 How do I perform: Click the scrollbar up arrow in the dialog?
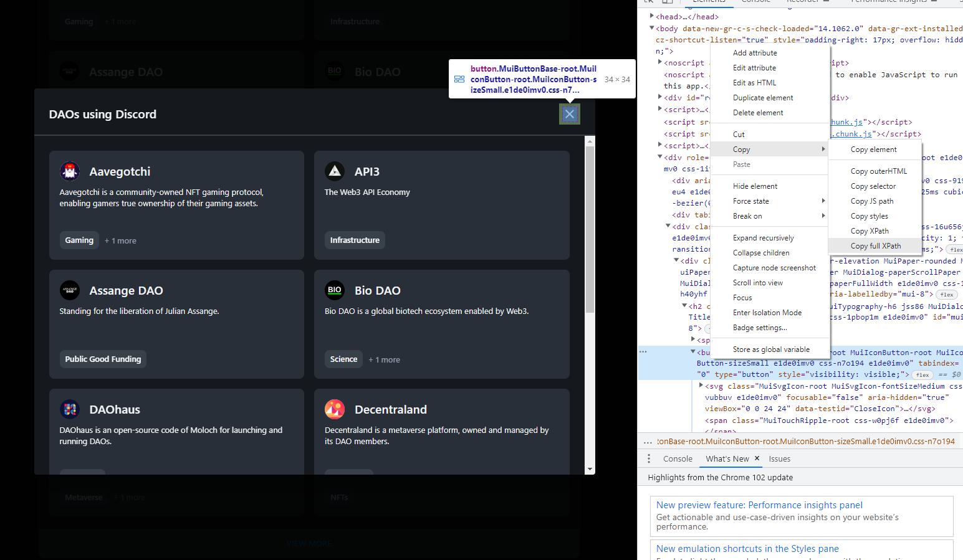point(590,141)
